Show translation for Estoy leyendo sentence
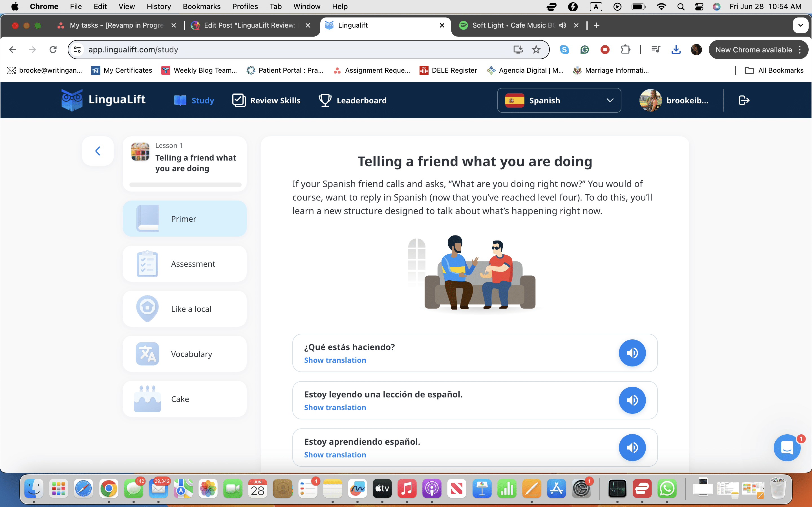 coord(335,407)
